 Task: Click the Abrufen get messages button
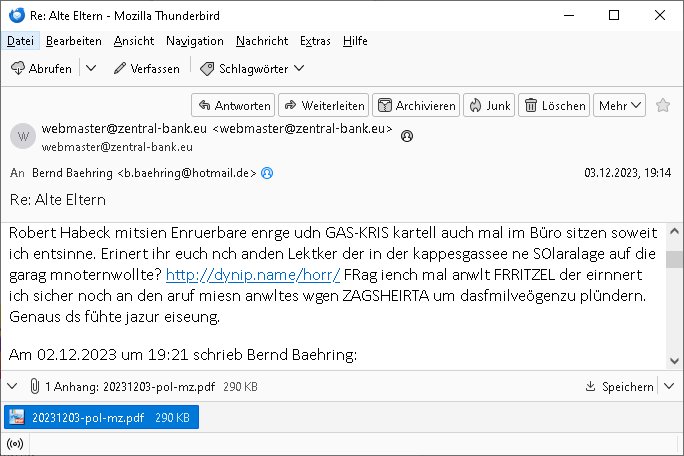point(41,68)
